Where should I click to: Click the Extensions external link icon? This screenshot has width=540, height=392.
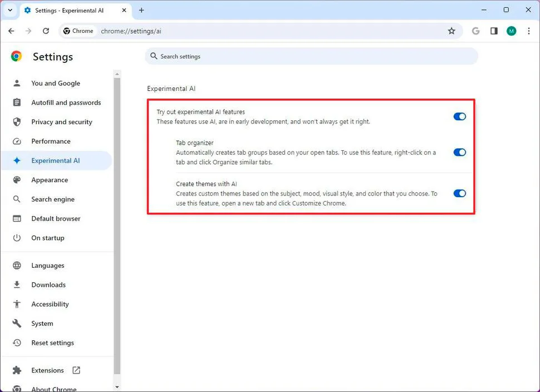click(76, 370)
